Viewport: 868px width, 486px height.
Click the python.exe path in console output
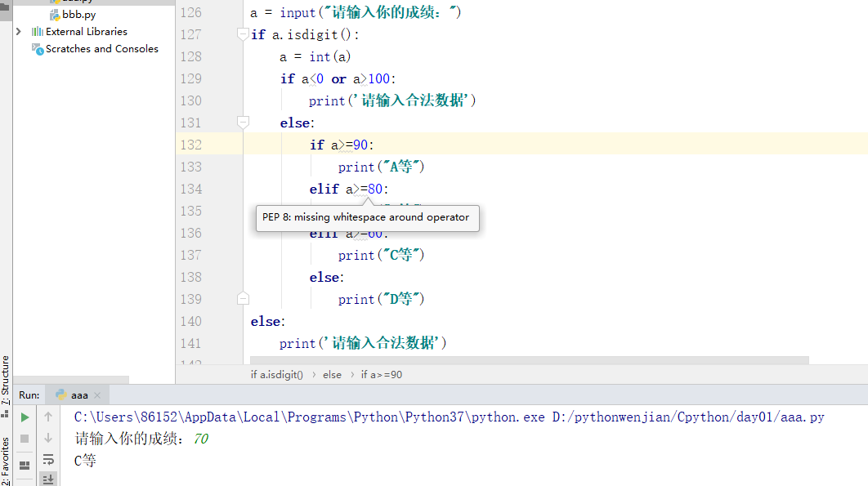coord(310,417)
